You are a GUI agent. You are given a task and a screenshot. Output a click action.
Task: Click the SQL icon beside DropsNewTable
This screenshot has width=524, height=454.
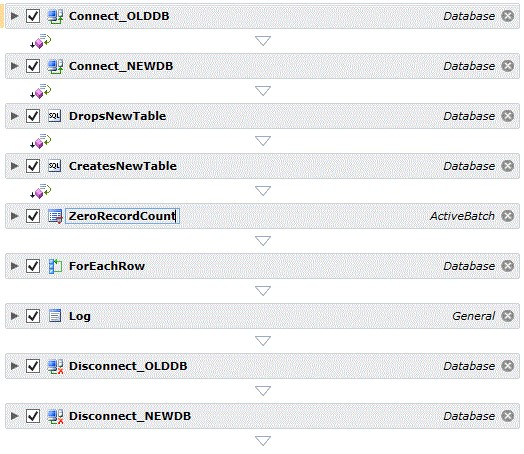[55, 116]
